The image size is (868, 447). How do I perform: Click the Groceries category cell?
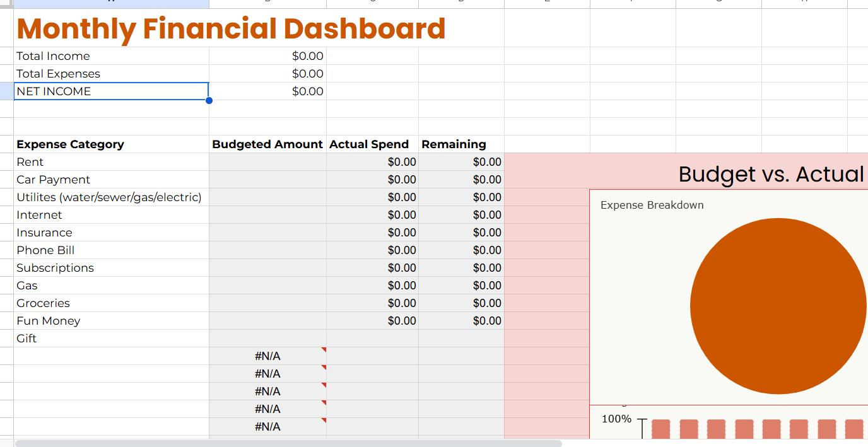[x=111, y=303]
